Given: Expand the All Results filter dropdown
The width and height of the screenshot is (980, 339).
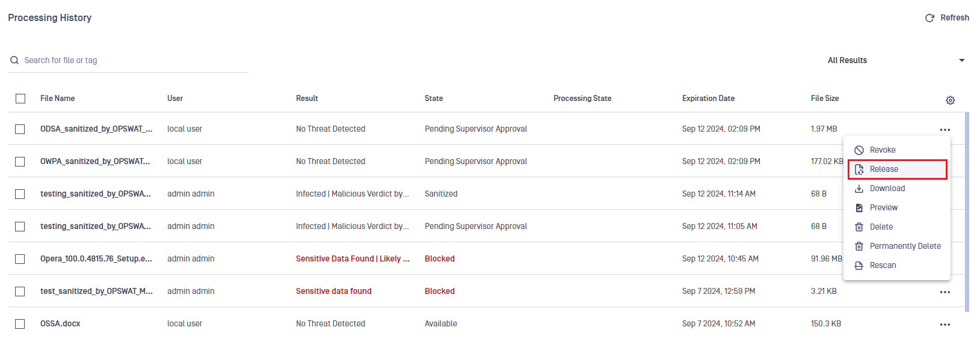Looking at the screenshot, I should tap(896, 60).
